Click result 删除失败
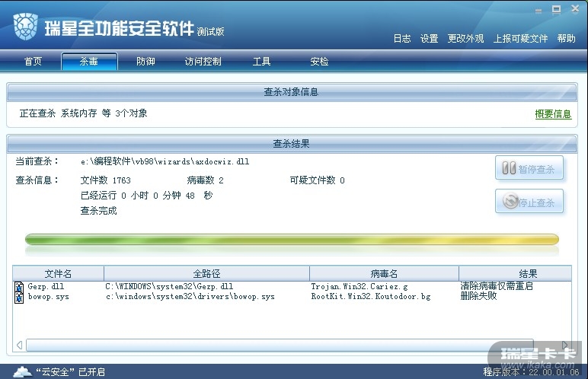The width and height of the screenshot is (588, 379). click(478, 296)
